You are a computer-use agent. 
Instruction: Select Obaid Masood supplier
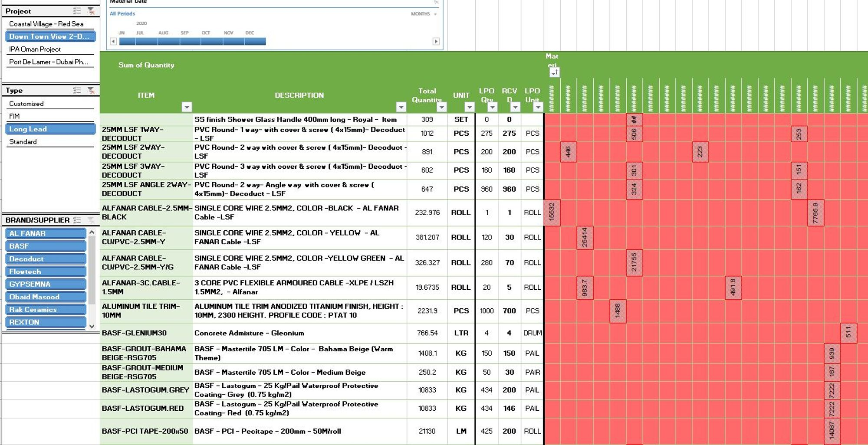[x=46, y=297]
